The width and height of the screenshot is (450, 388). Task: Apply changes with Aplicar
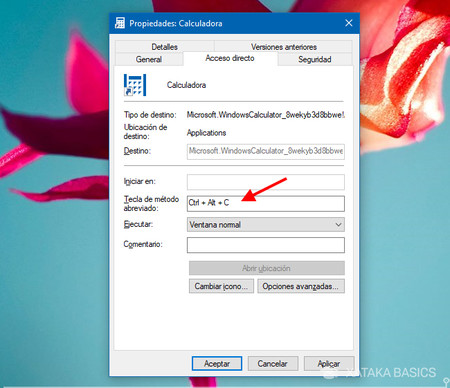click(329, 364)
